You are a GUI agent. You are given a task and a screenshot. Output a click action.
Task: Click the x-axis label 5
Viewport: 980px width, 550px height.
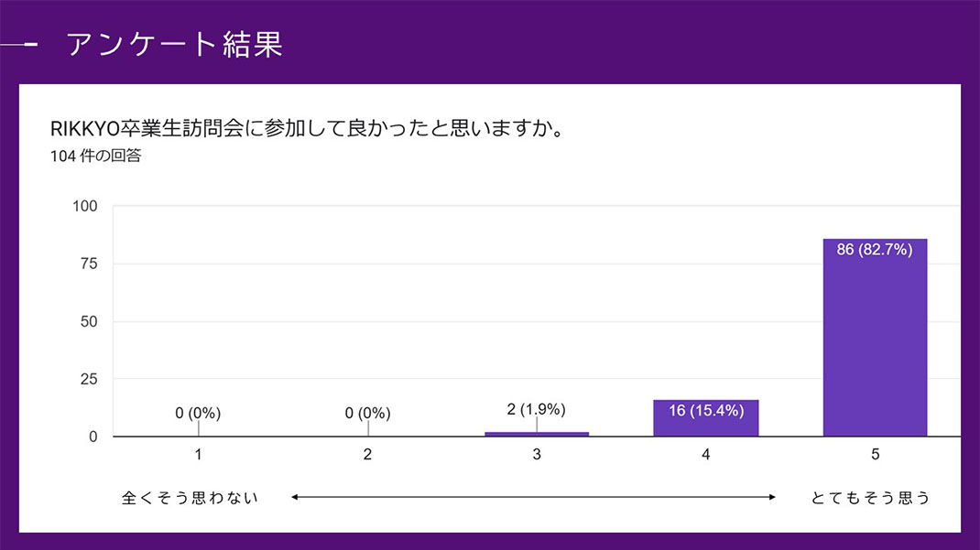(x=875, y=455)
